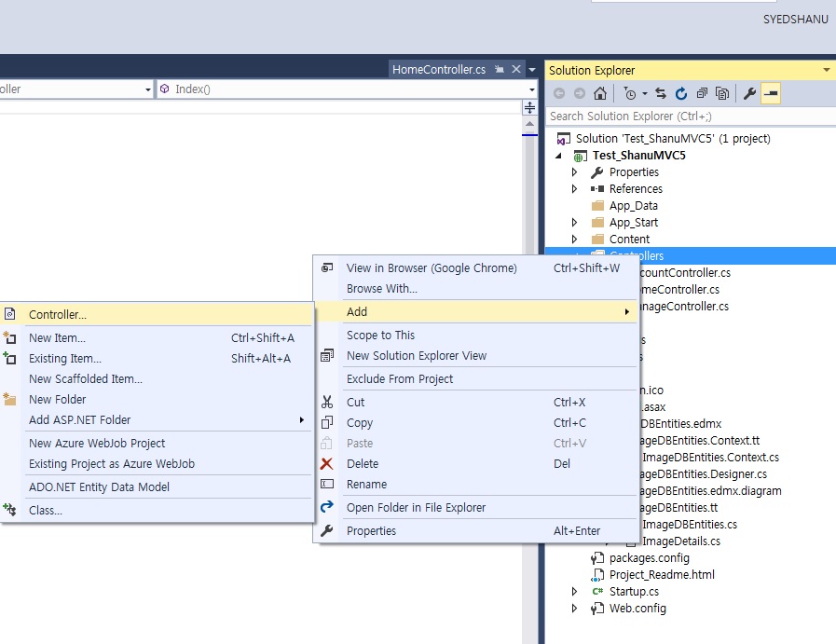
Task: Click the Collapse All icon in Solution Explorer
Action: [x=702, y=93]
